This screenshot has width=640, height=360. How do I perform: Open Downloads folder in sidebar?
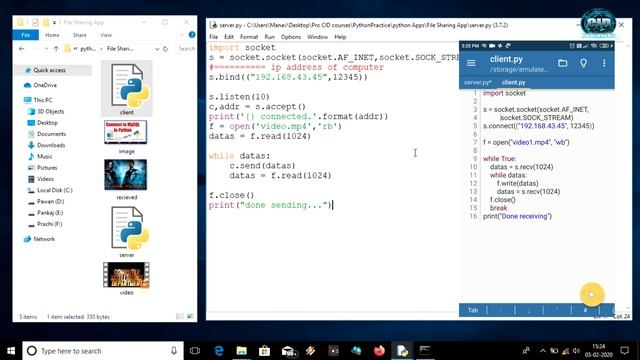[51, 145]
